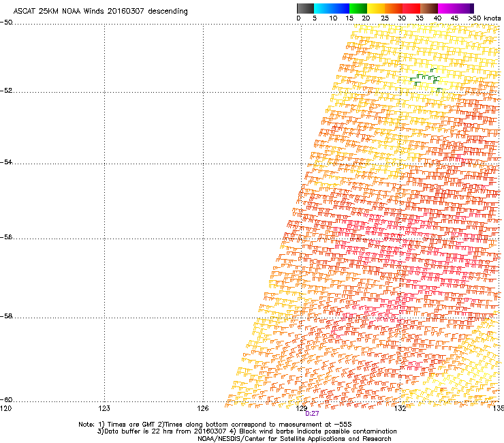Image resolution: width=504 pixels, height=443 pixels.
Task: Click the latitude label -52
Action: (6, 91)
